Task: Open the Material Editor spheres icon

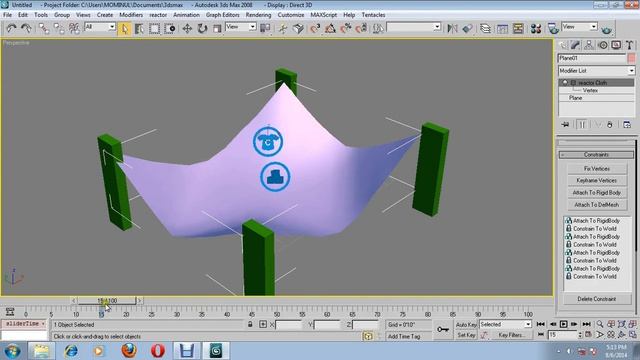Action: (536, 28)
